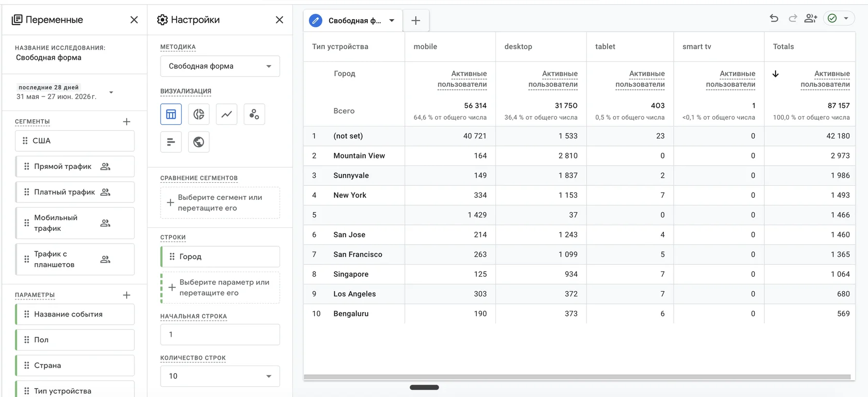Click the Mountain View row

tap(579, 156)
